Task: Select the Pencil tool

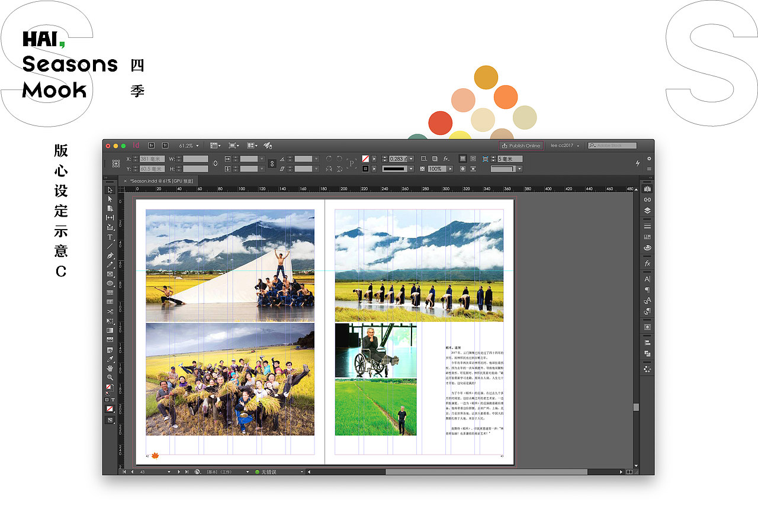Action: click(x=110, y=265)
